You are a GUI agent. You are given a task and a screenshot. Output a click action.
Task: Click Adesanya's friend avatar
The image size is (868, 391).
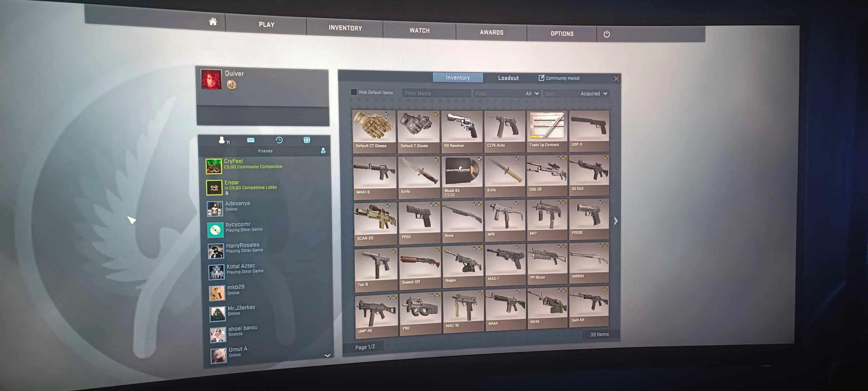click(x=215, y=208)
